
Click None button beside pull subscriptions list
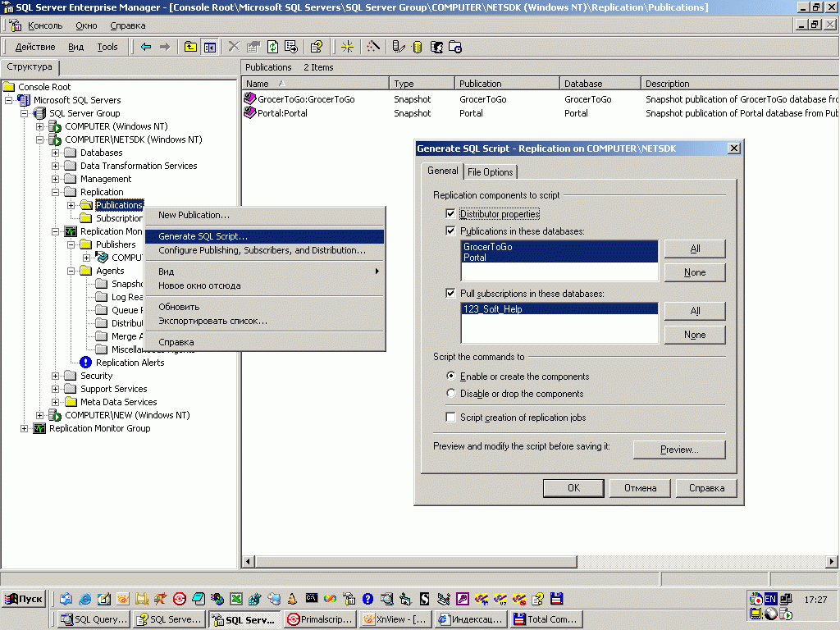(x=695, y=335)
